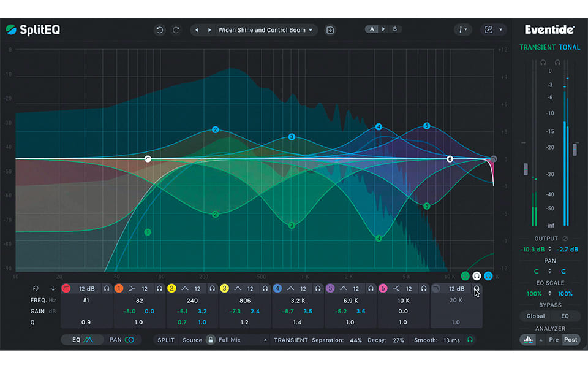The height and width of the screenshot is (368, 588).
Task: Open the low-pass slope setting 12 dB
Action: [x=457, y=289]
